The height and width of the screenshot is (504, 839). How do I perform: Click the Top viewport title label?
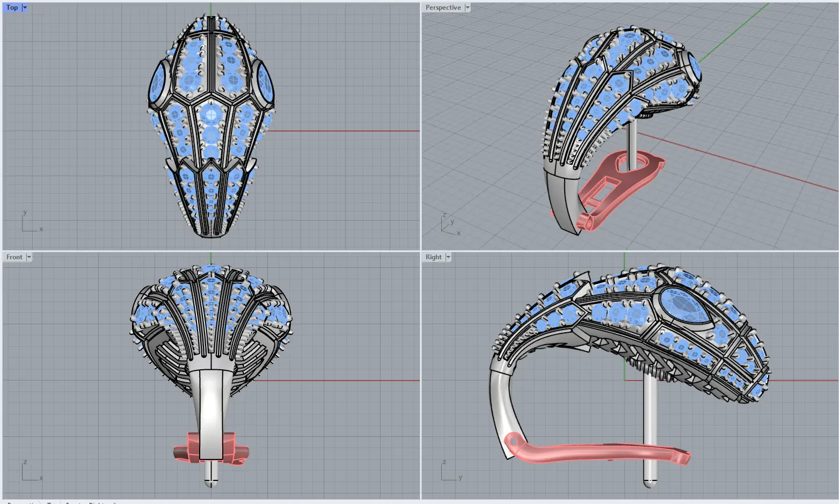tap(12, 8)
